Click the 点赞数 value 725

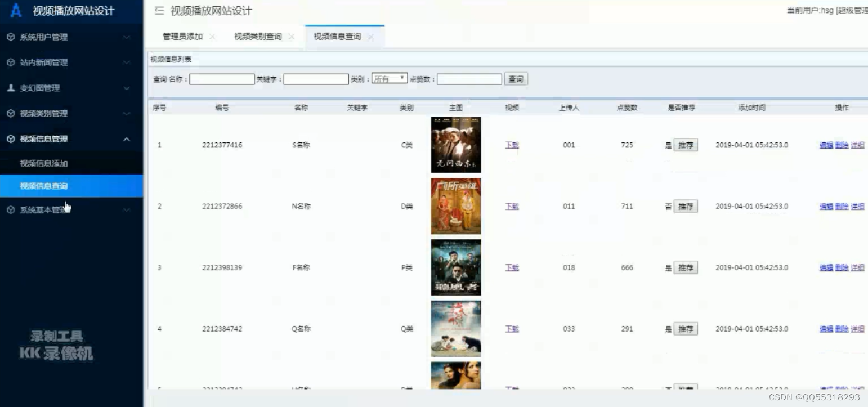pyautogui.click(x=627, y=145)
